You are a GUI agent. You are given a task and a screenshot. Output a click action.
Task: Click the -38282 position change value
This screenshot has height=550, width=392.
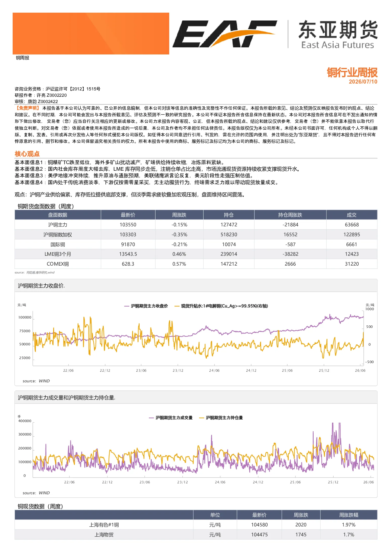point(290,254)
